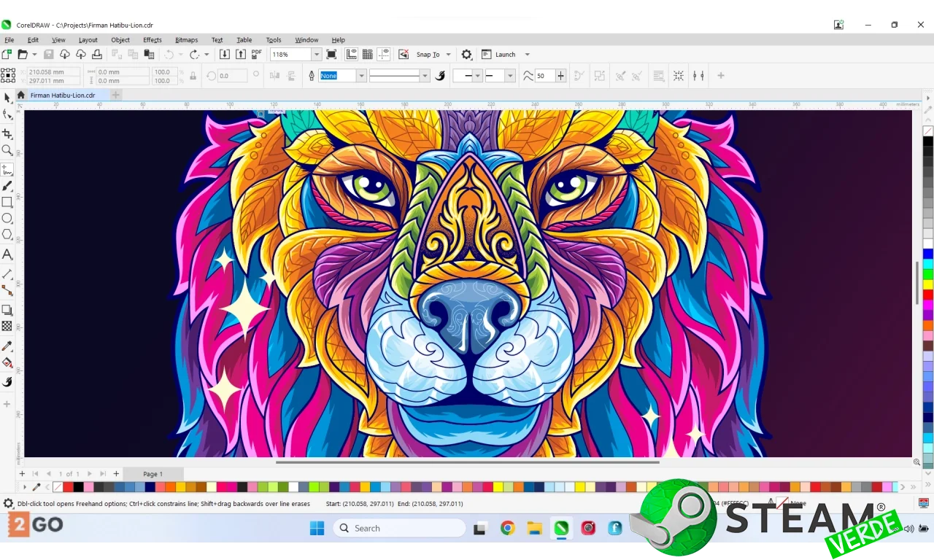
Task: Activate the Zoom tool in the toolbox
Action: click(7, 150)
